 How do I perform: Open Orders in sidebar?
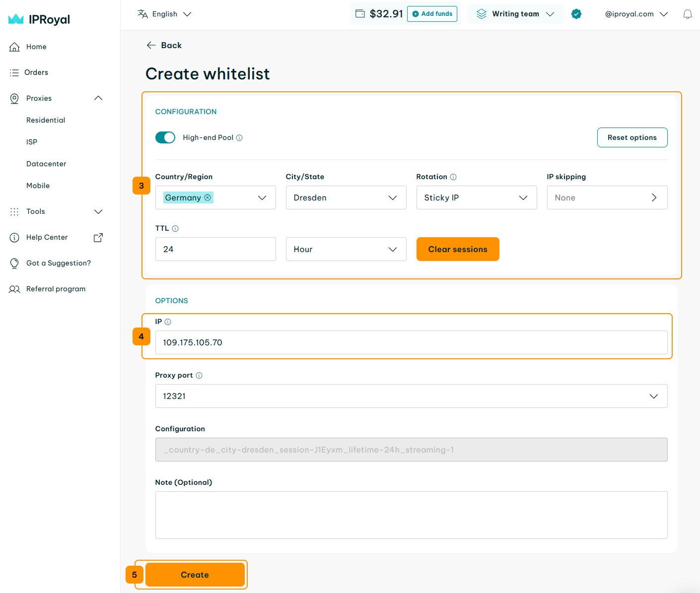pos(36,72)
